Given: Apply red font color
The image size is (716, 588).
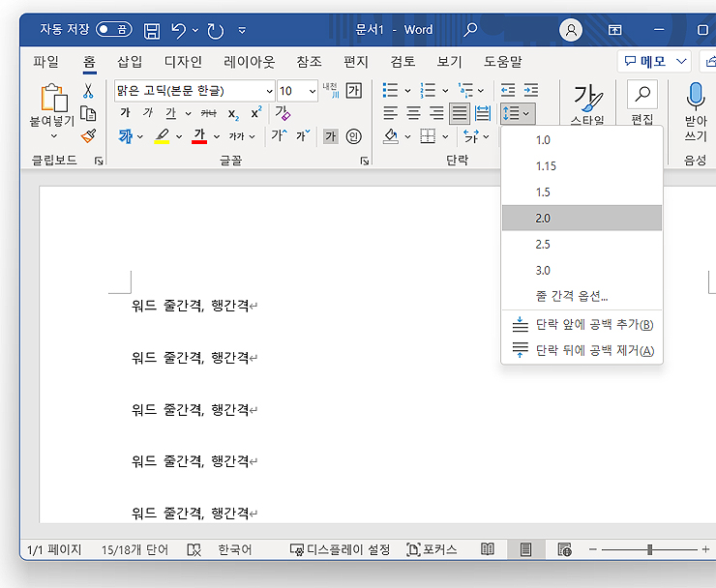Looking at the screenshot, I should click(199, 136).
